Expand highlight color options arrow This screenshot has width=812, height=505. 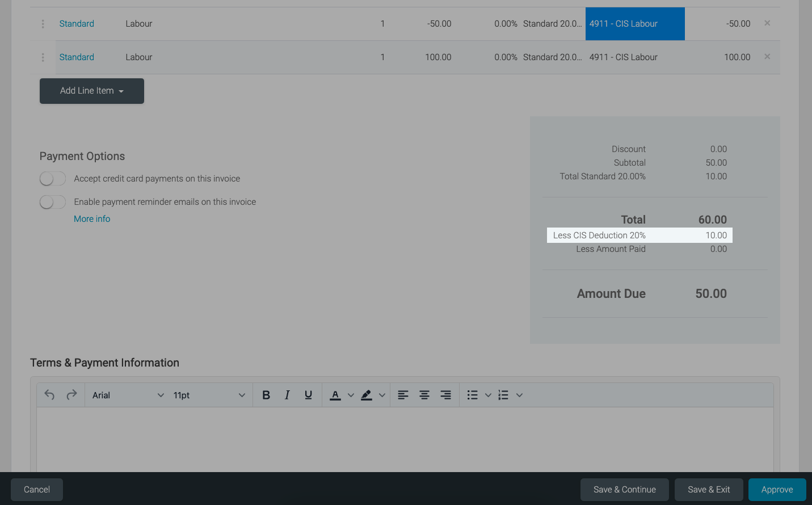[382, 395]
